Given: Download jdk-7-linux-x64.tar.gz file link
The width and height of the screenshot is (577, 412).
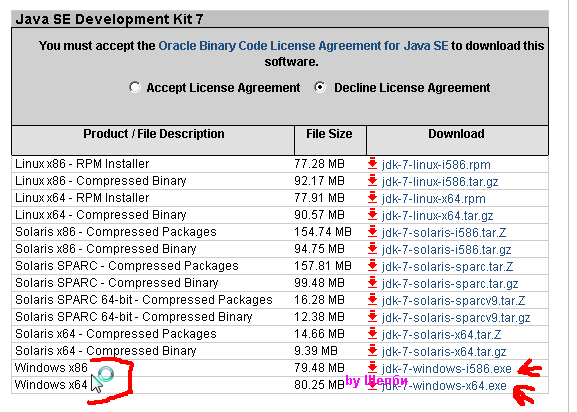Looking at the screenshot, I should tap(437, 216).
